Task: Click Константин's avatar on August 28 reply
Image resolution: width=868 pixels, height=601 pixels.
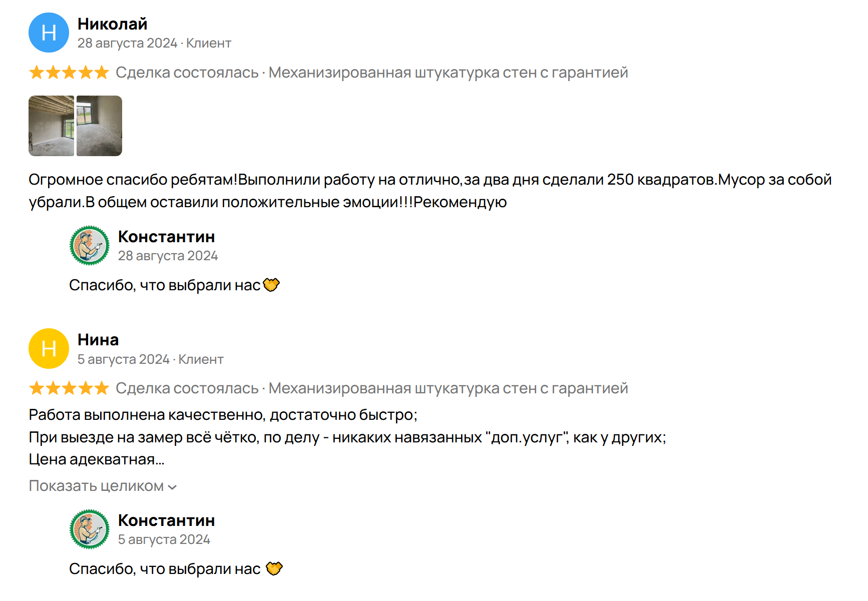Action: click(89, 246)
